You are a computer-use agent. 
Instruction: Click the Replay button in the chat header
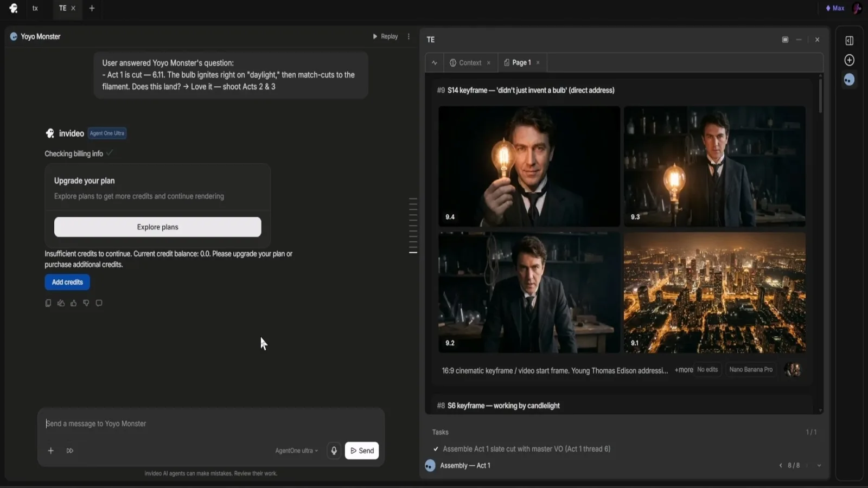pyautogui.click(x=385, y=36)
